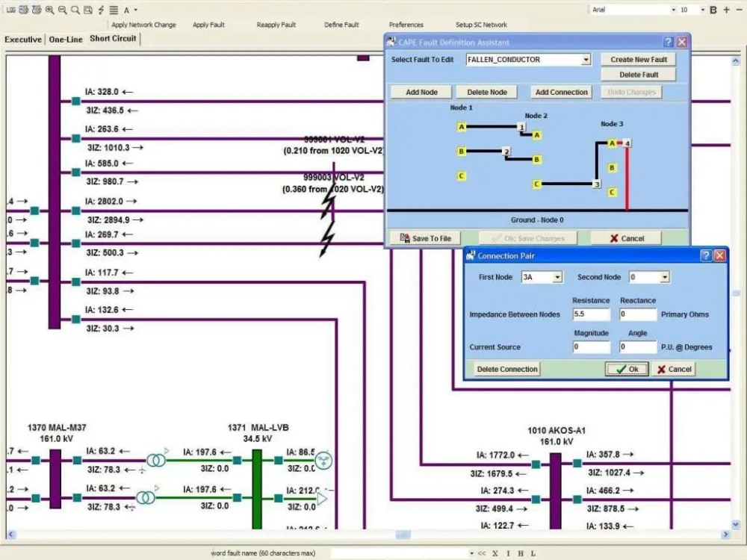
Task: Toggle bold B formatting button
Action: [x=713, y=10]
